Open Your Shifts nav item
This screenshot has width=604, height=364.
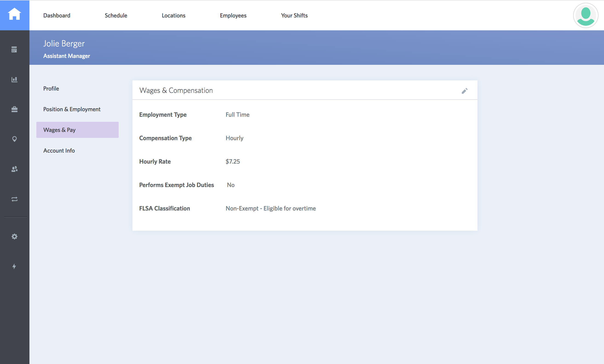(x=294, y=15)
